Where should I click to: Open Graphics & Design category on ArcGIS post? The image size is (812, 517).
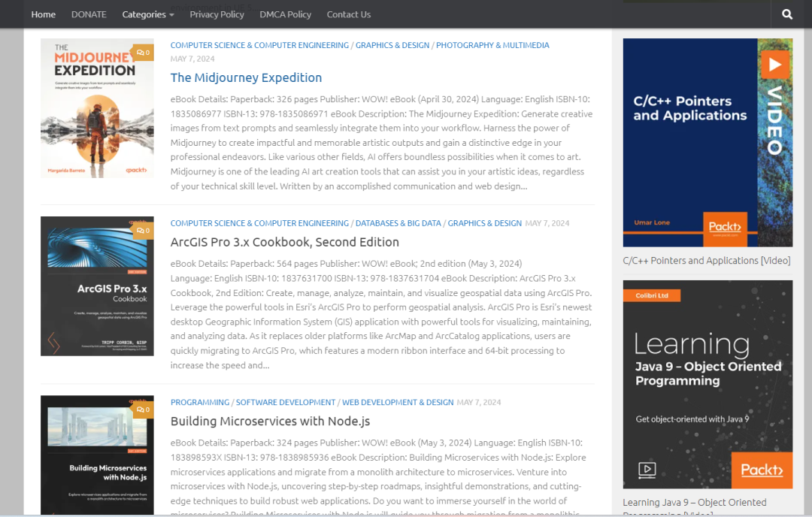point(485,223)
